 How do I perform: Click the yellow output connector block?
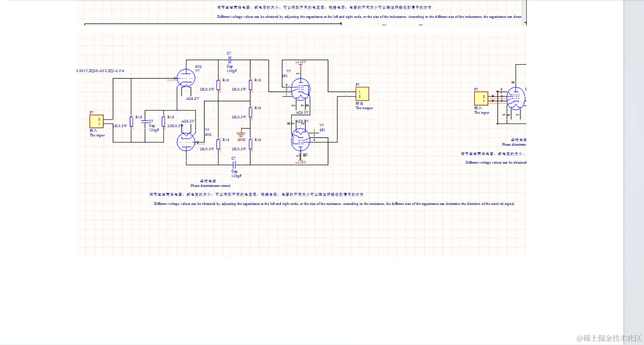pos(362,94)
